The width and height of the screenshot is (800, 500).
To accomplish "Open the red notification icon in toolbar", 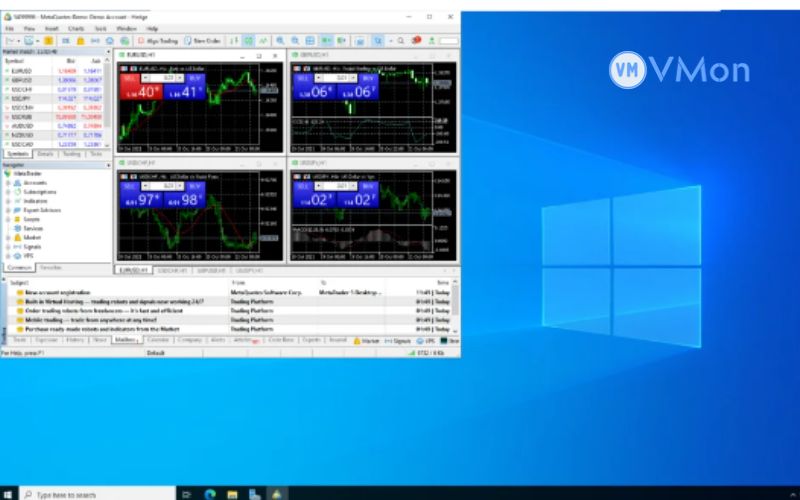I will point(416,40).
